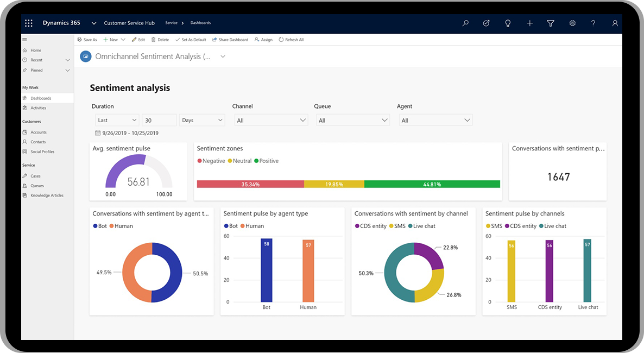Image resolution: width=644 pixels, height=353 pixels.
Task: Click the lightbulb assistant icon
Action: (x=508, y=23)
